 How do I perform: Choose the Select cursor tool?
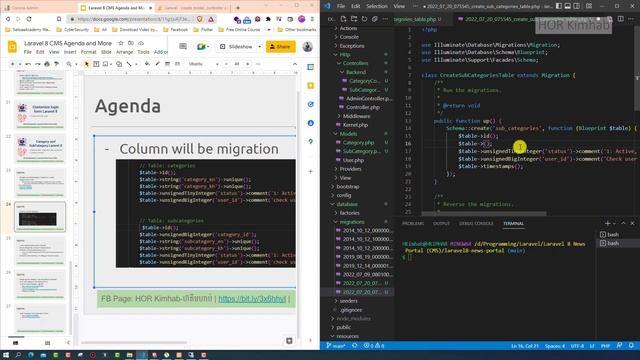click(x=87, y=64)
